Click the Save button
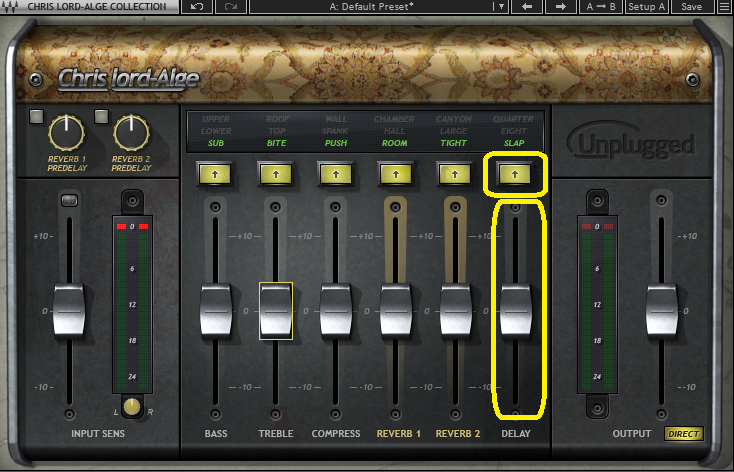The width and height of the screenshot is (734, 472). [x=692, y=7]
